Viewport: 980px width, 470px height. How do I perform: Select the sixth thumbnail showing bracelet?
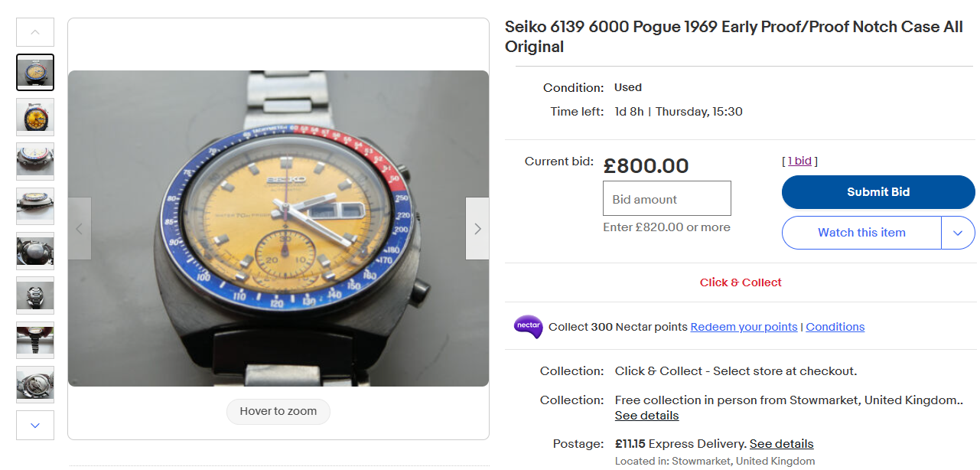[x=35, y=295]
